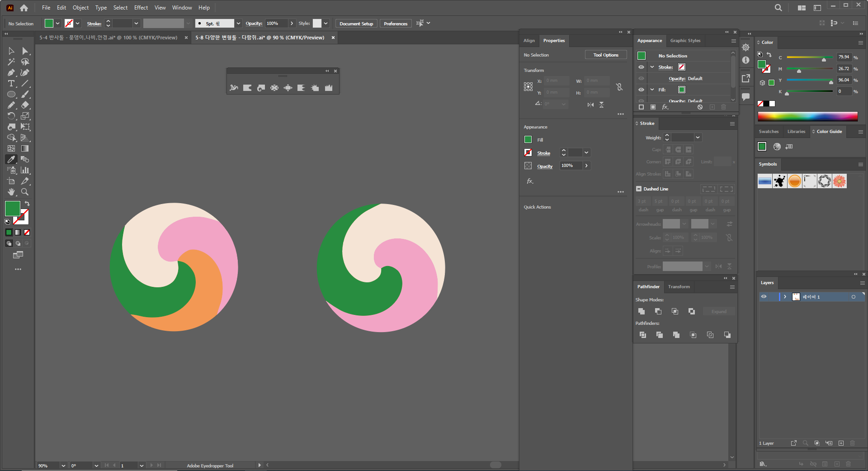Image resolution: width=868 pixels, height=471 pixels.
Task: Select the Direct Selection tool
Action: [x=25, y=51]
